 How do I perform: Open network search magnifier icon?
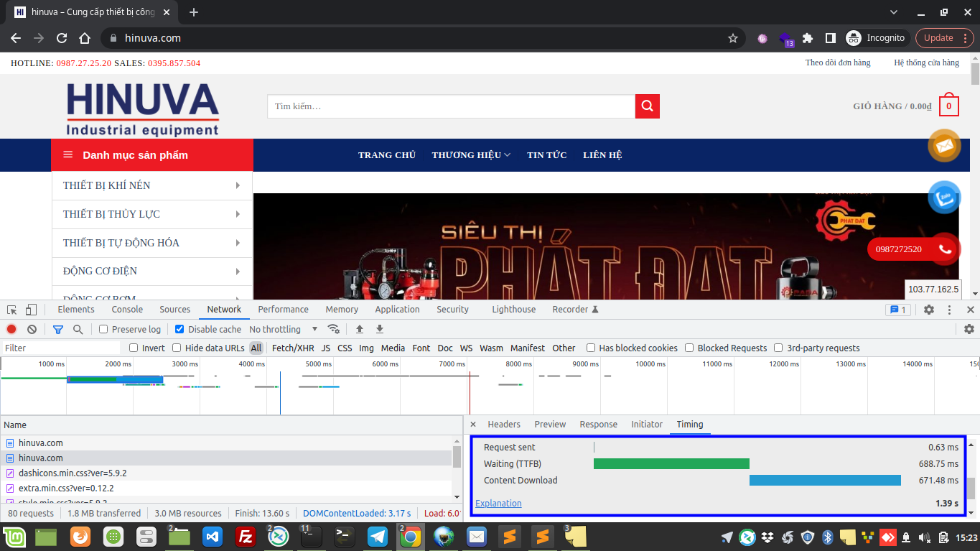[78, 329]
